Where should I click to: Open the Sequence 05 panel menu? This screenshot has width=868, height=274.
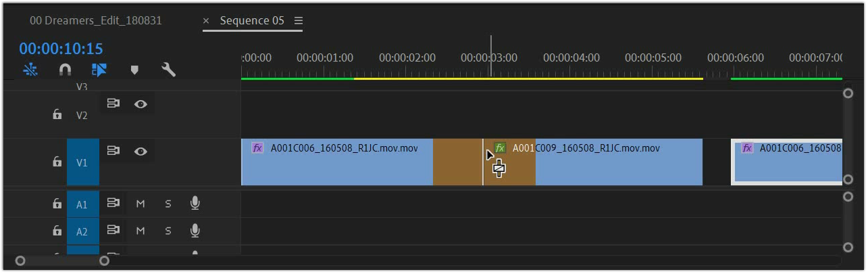coord(299,21)
